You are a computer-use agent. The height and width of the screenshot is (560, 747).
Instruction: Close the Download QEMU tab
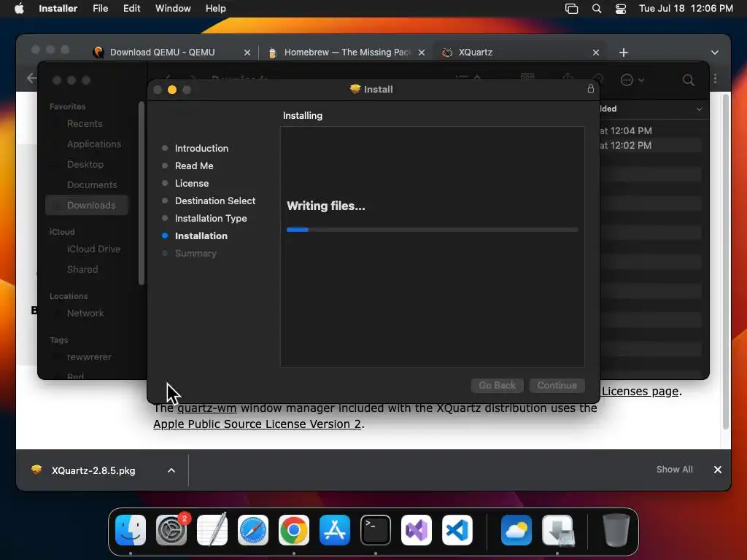[x=247, y=52]
